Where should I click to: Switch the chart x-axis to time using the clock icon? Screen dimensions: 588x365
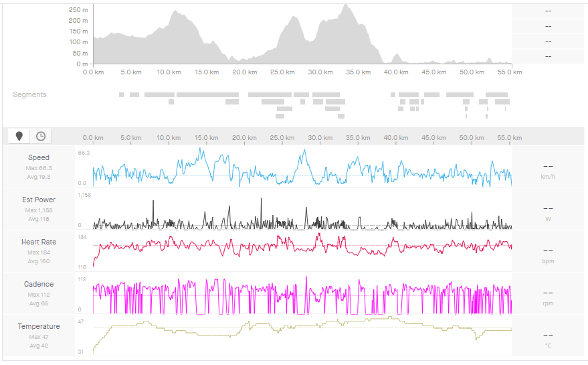(x=41, y=136)
